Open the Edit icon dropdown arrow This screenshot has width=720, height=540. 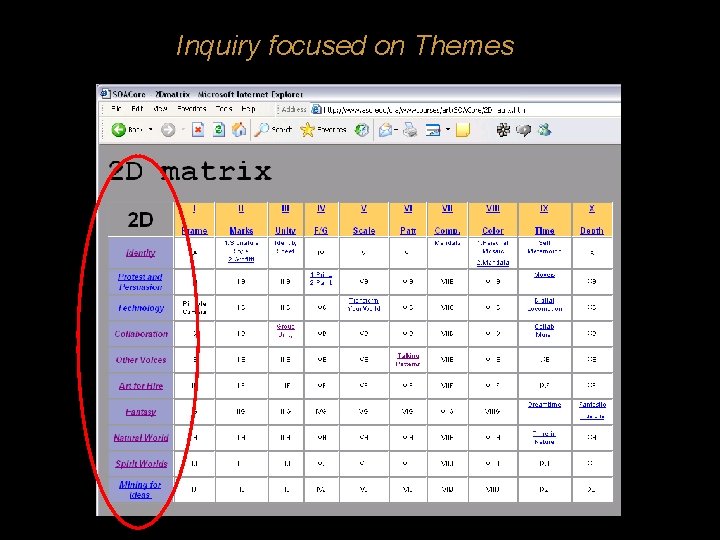tap(447, 130)
